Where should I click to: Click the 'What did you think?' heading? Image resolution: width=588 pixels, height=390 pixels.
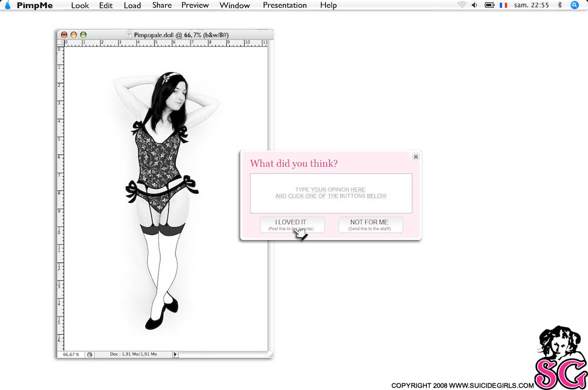(x=293, y=163)
